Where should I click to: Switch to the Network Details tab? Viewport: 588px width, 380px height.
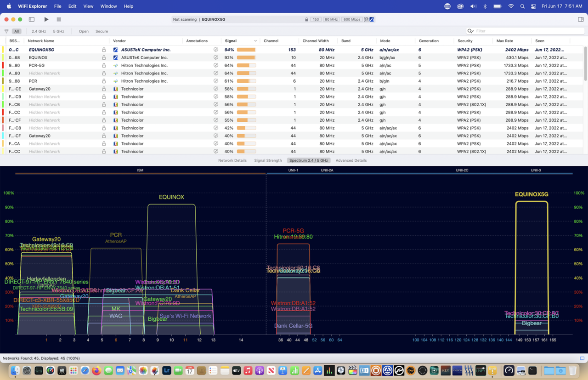coord(232,160)
